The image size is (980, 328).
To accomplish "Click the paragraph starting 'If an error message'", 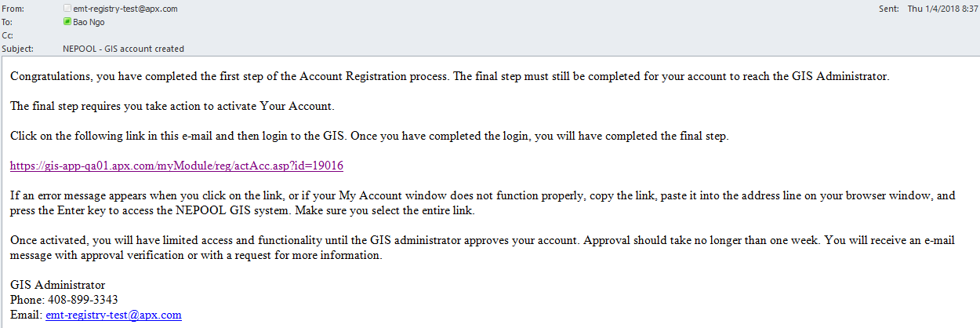I will pyautogui.click(x=486, y=202).
